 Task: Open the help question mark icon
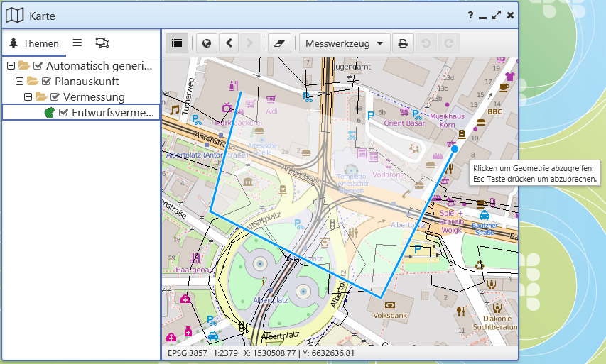point(470,16)
